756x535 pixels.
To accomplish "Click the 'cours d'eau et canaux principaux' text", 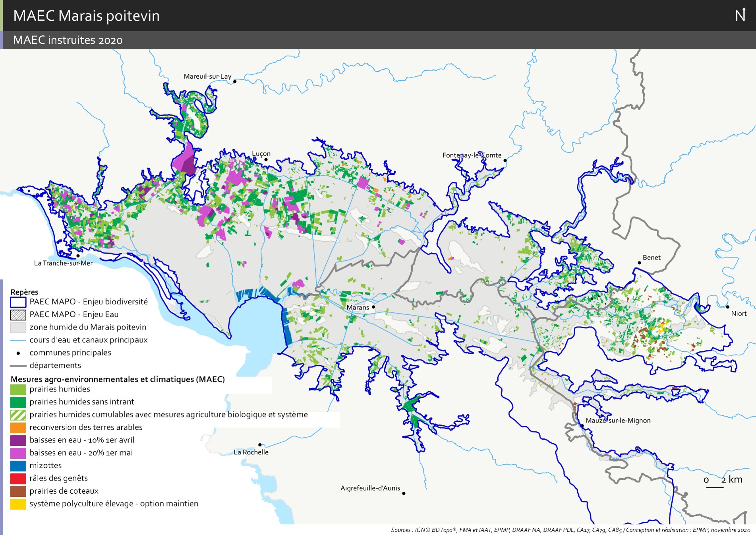I will 89,340.
